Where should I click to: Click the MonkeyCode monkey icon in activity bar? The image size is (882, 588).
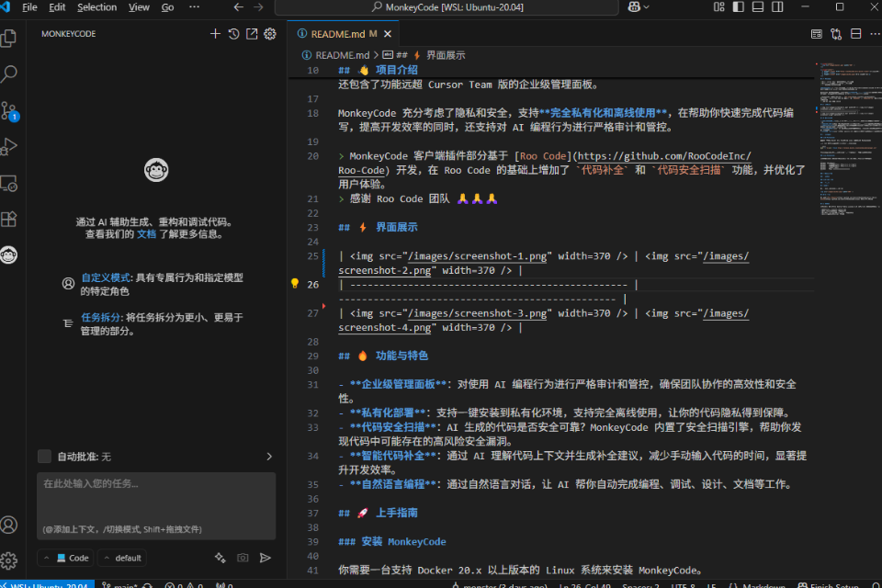click(x=9, y=255)
